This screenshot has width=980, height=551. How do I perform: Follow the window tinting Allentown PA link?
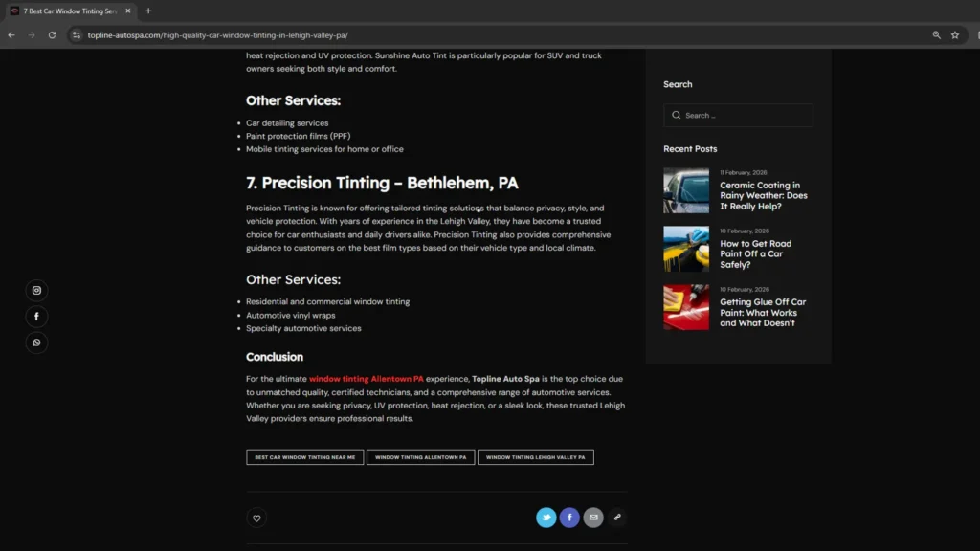364,378
